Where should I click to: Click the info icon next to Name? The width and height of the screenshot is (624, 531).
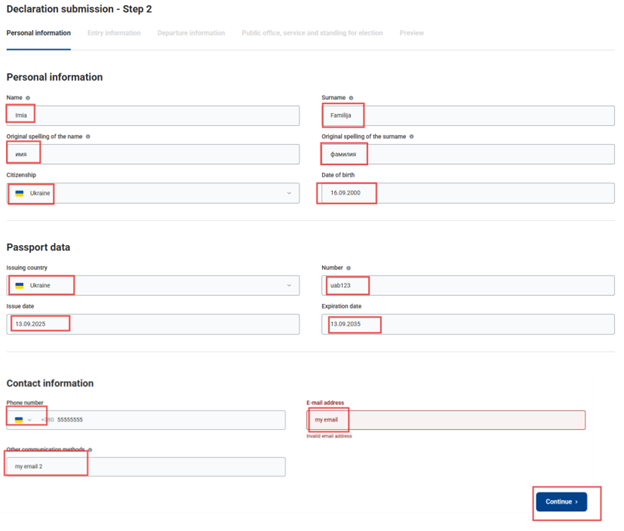point(28,98)
